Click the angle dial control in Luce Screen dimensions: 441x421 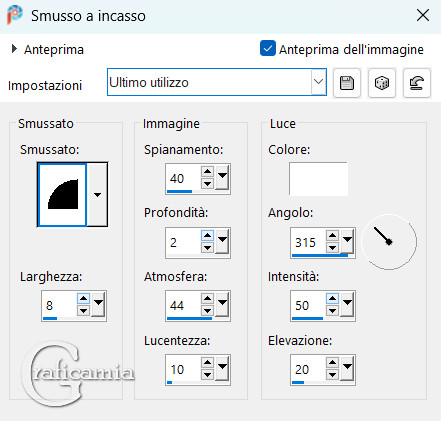(389, 242)
